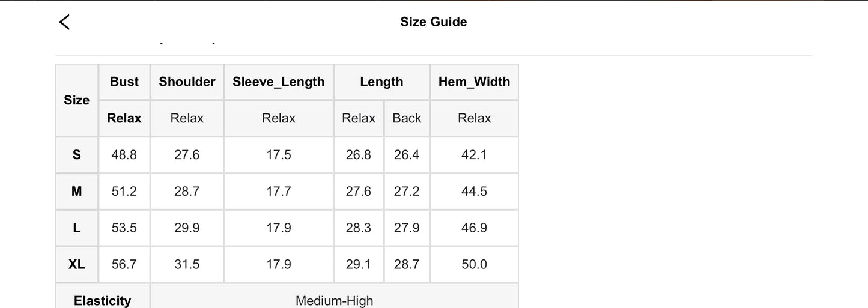Click the Size Guide page title
The height and width of the screenshot is (308, 868).
433,22
